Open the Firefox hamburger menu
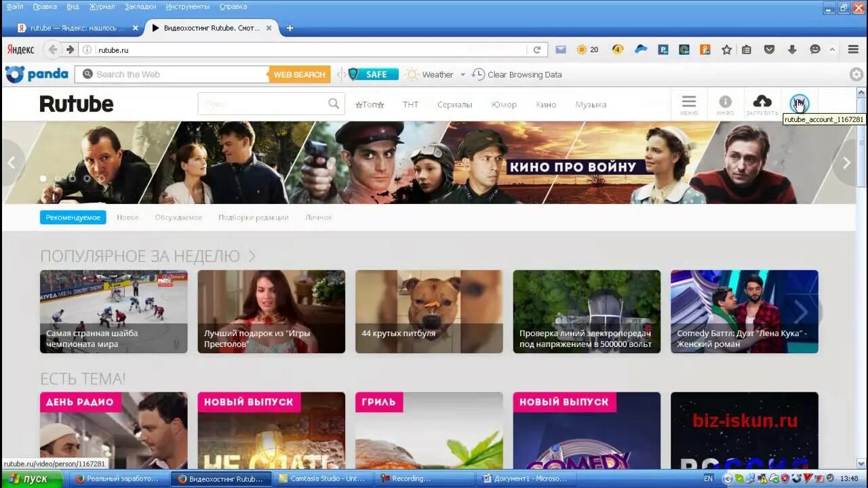868x488 pixels. point(853,49)
